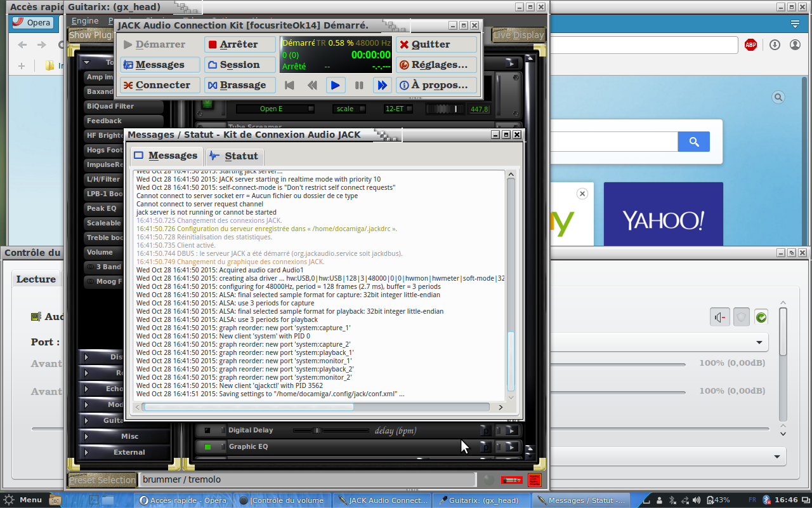Click the red jack plug status icon
The height and width of the screenshot is (508, 812).
pyautogui.click(x=512, y=480)
